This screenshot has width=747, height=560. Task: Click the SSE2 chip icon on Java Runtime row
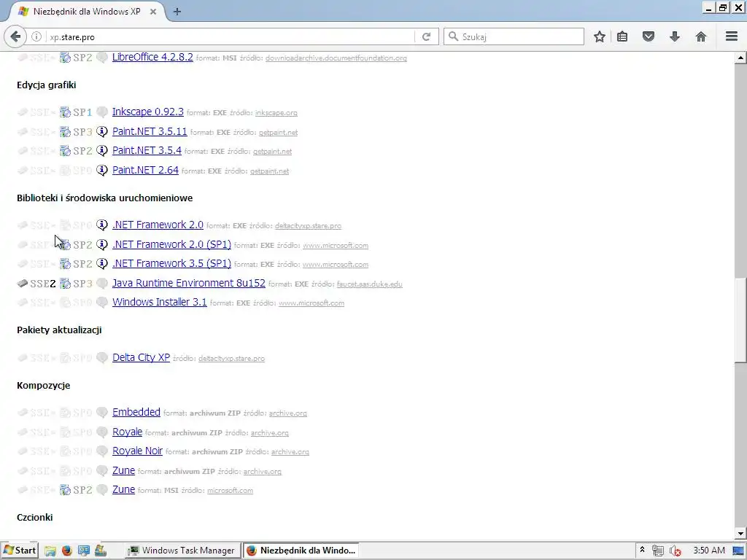pyautogui.click(x=23, y=284)
